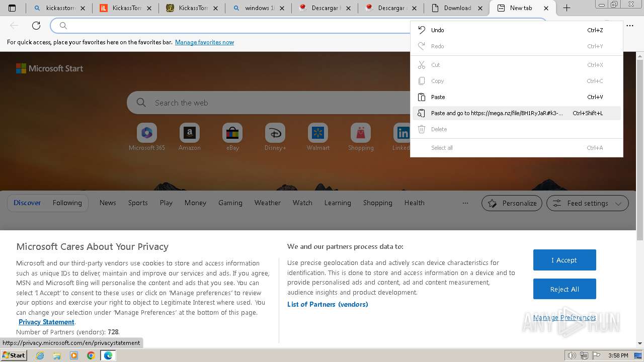The height and width of the screenshot is (362, 644).
Task: Open the Privacy Statement link
Action: (46, 322)
